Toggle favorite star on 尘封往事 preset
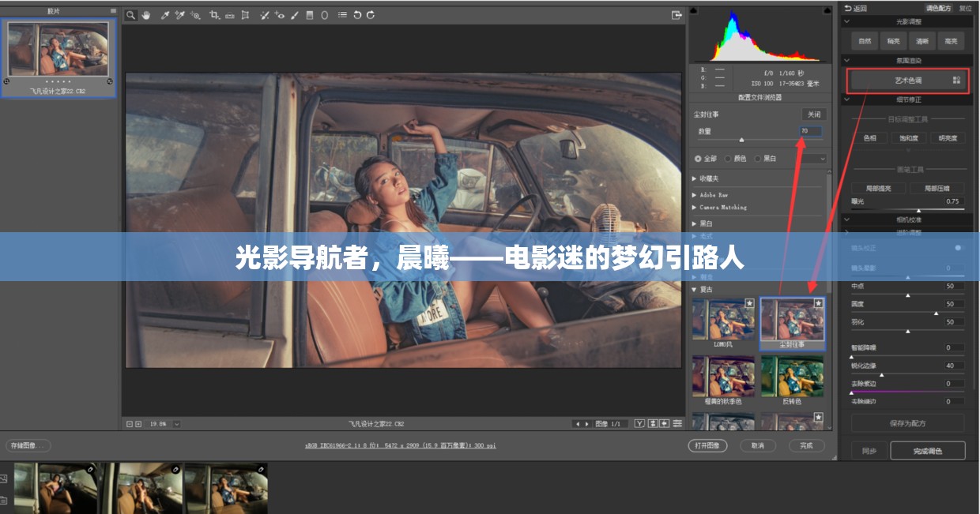The image size is (980, 514). [819, 302]
